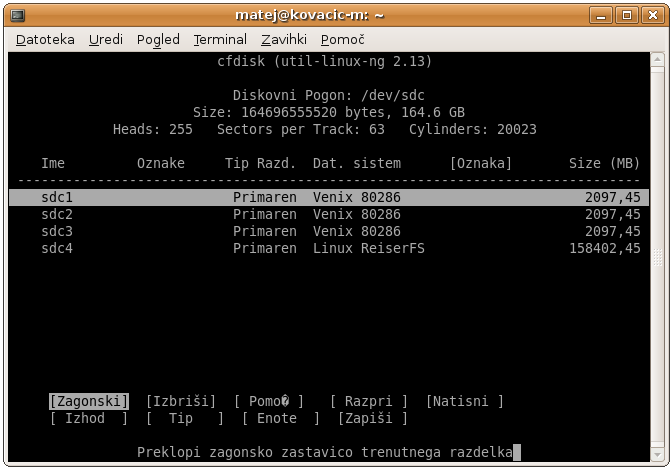Screen dimensions: 672x470
Task: Click the sdc3 partition name
Action: pyautogui.click(x=57, y=231)
